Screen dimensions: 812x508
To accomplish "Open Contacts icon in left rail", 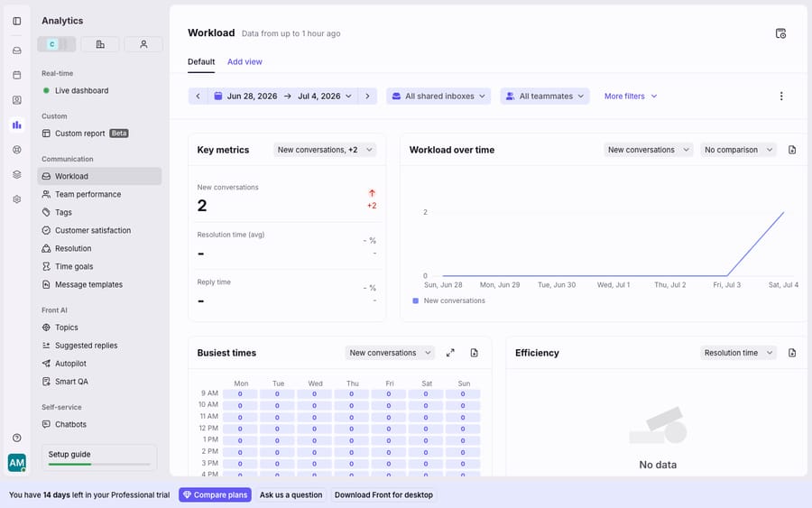I will point(16,100).
